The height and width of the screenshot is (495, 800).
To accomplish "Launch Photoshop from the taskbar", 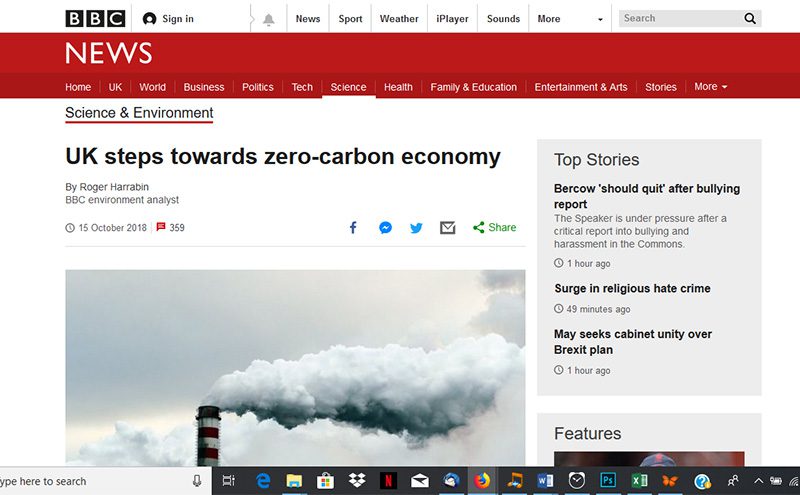I will [x=607, y=481].
